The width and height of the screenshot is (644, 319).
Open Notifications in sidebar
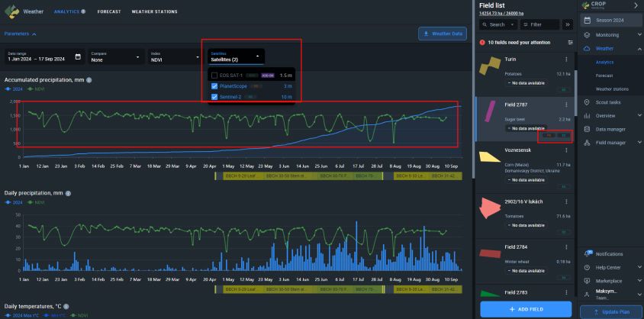[x=610, y=254]
